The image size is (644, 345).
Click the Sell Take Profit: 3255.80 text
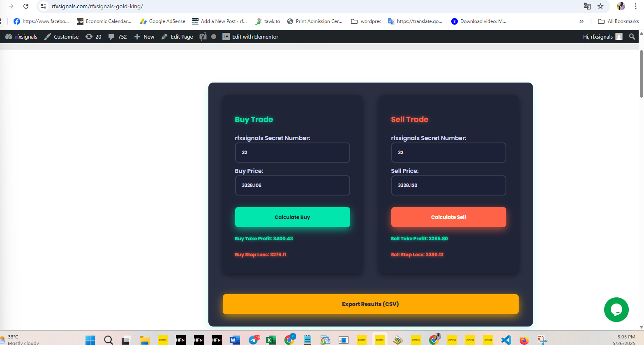tap(420, 239)
